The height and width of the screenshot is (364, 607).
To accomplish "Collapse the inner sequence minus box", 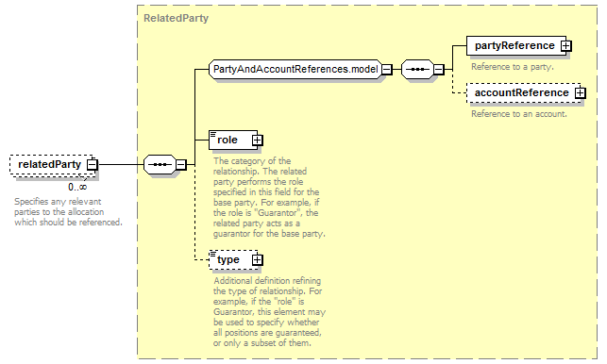I will coord(438,70).
